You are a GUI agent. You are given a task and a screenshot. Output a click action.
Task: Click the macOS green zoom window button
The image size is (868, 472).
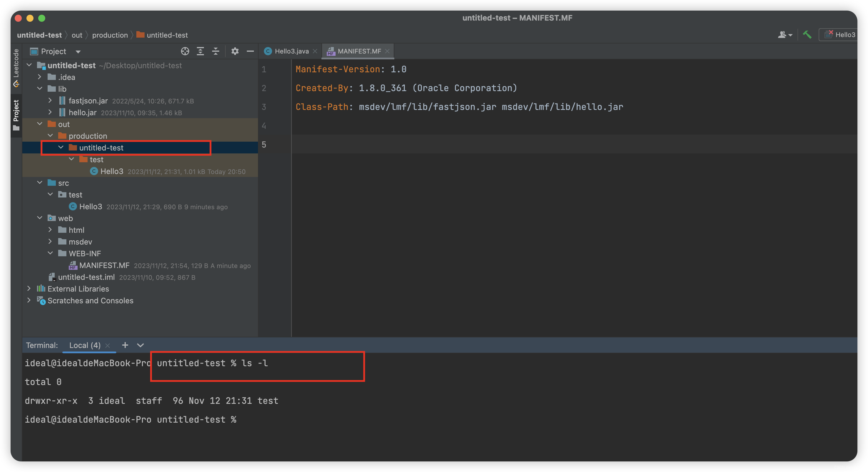pos(42,18)
